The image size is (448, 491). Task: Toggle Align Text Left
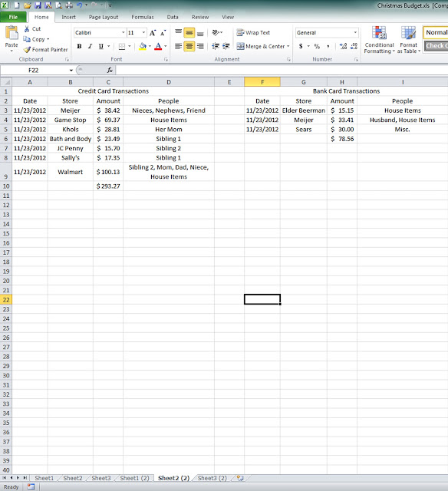tap(179, 46)
